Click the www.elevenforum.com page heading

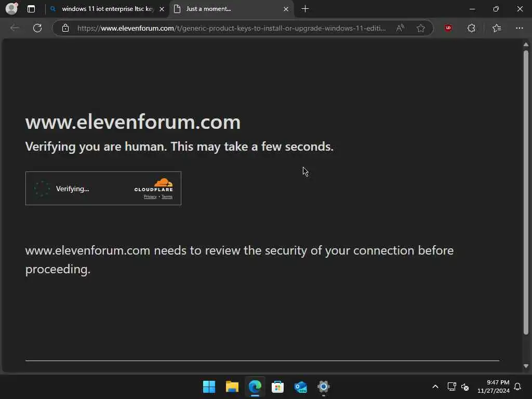(133, 122)
